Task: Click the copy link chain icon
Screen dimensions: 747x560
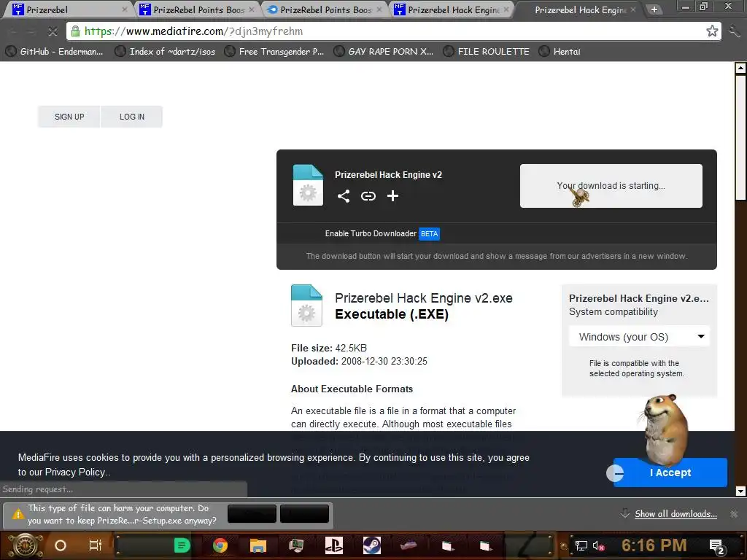Action: 368,195
